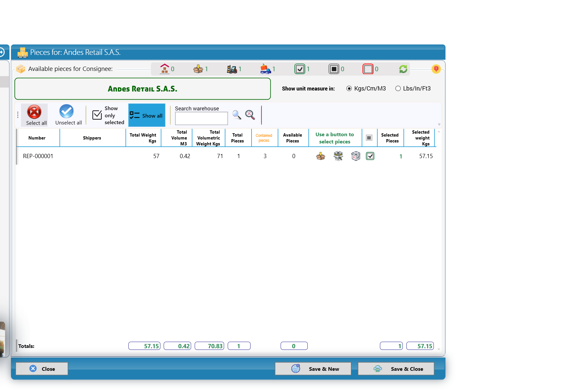Refresh the available pieces list

click(403, 69)
